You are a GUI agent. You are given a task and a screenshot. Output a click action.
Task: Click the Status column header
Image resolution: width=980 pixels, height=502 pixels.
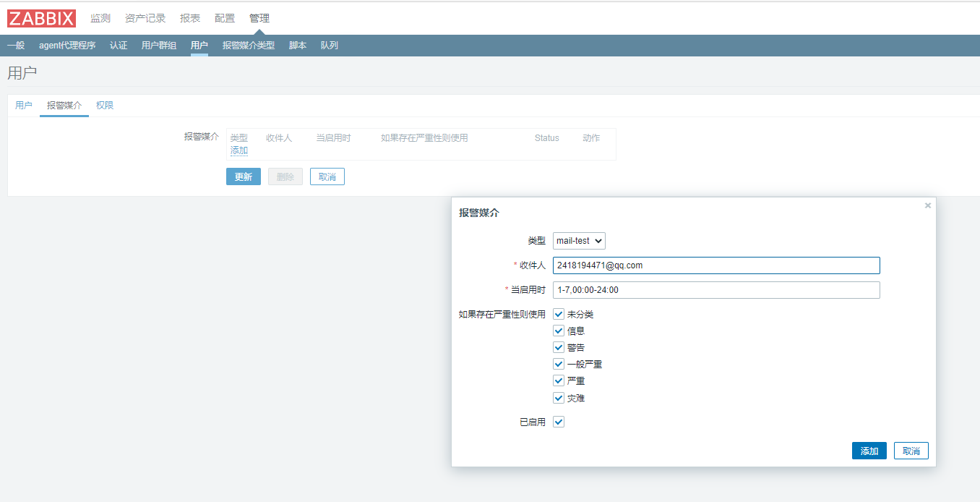[547, 137]
